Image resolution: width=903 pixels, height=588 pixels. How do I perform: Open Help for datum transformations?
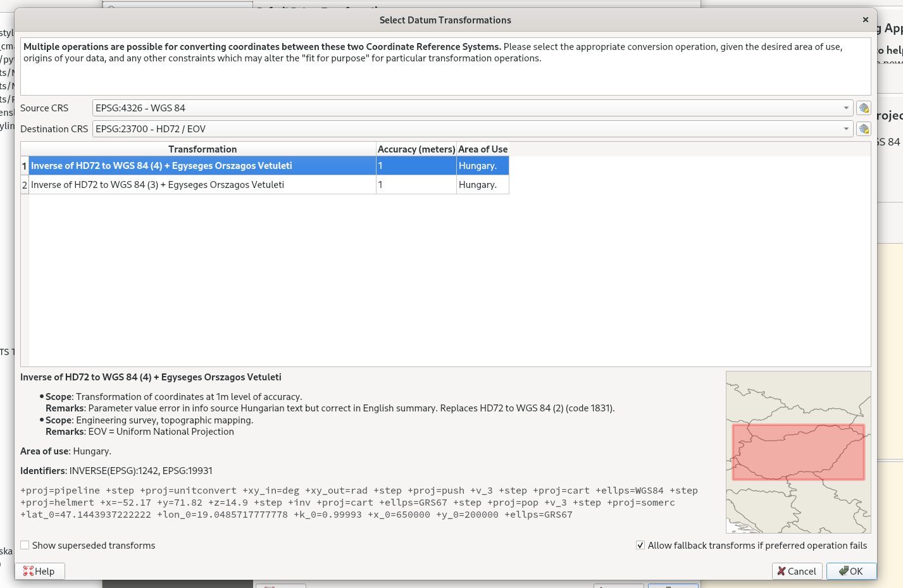(40, 571)
